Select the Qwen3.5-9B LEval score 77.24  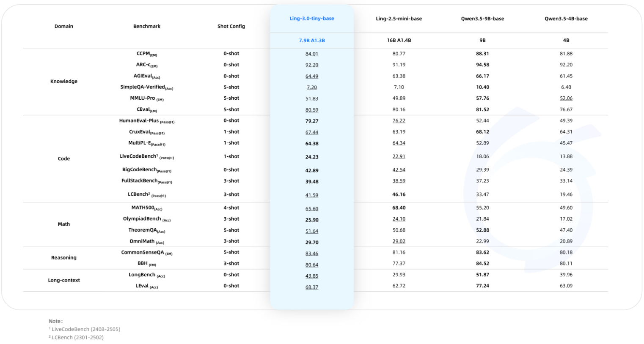[482, 286]
